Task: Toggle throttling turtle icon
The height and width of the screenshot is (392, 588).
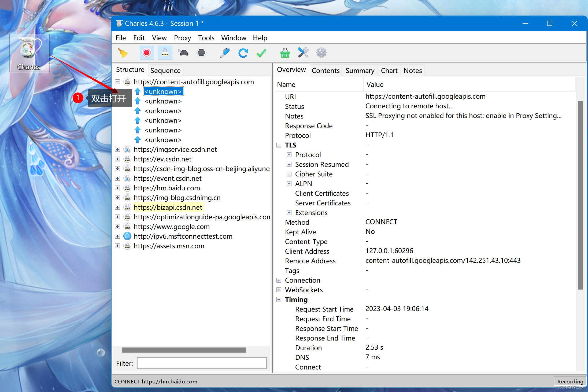Action: click(x=183, y=53)
